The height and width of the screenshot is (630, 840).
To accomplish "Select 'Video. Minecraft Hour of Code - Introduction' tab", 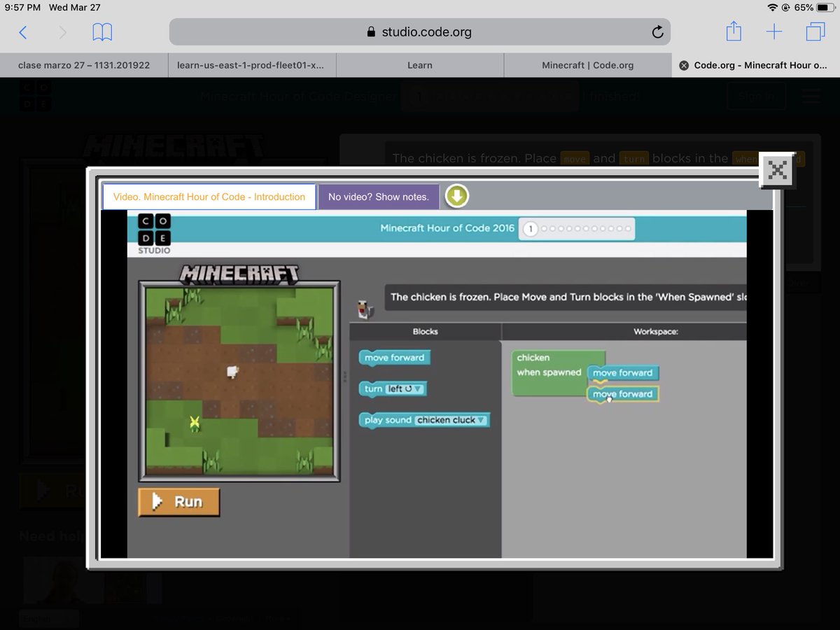I will [209, 197].
